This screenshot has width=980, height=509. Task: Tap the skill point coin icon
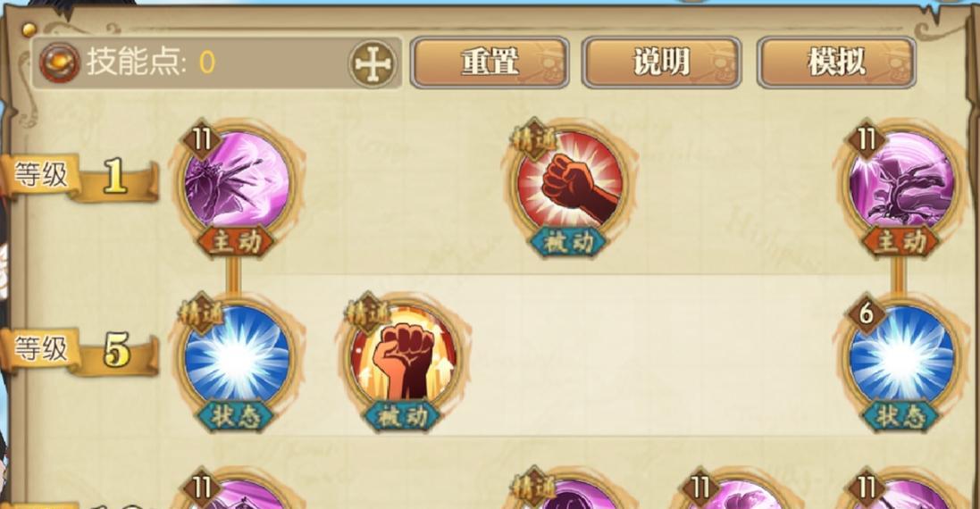click(x=59, y=63)
